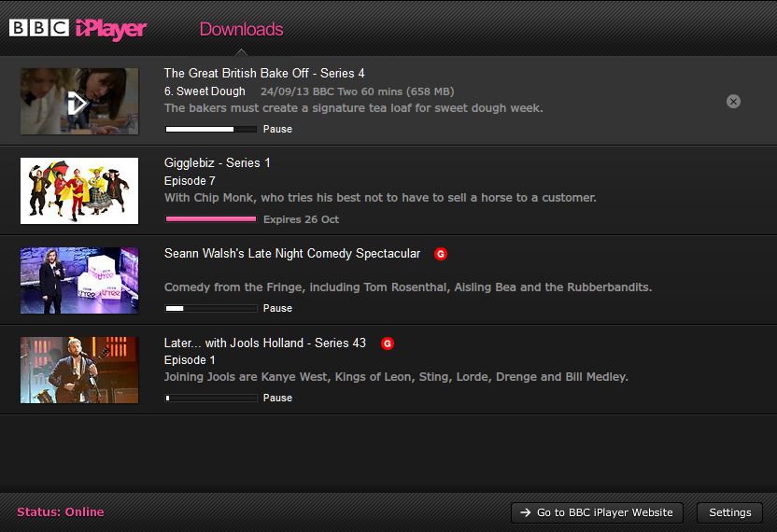Open the Later with Jools Holland thumbnail
777x532 pixels.
pos(79,370)
